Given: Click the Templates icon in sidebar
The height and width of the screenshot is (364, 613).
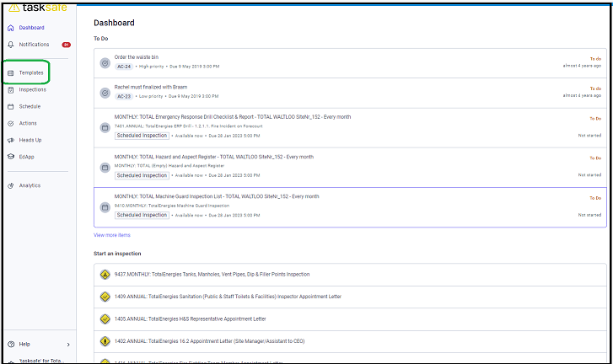Looking at the screenshot, I should [11, 73].
